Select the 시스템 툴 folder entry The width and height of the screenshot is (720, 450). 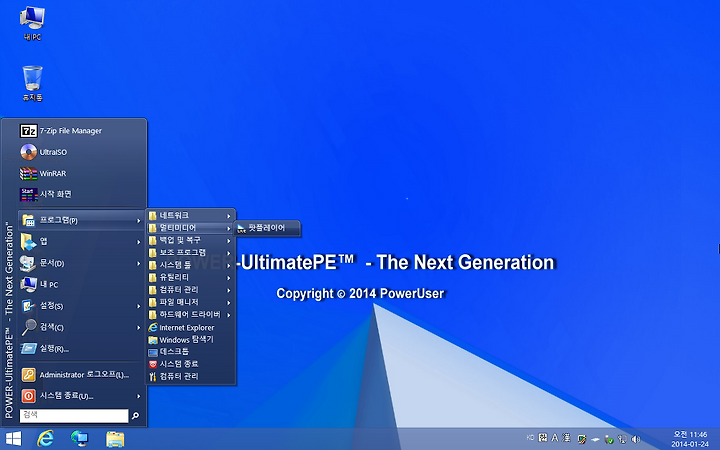191,265
